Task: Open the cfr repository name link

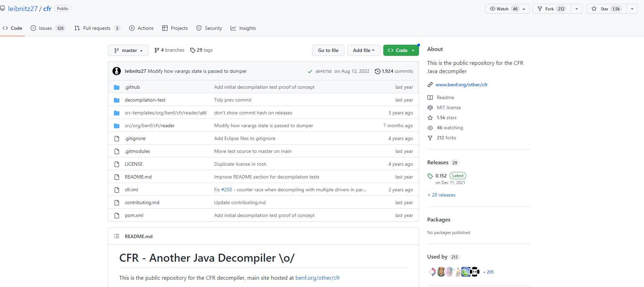Action: 47,9
